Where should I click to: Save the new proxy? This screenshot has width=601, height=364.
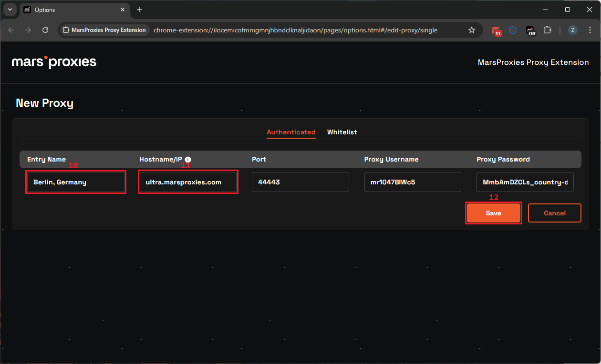tap(493, 213)
